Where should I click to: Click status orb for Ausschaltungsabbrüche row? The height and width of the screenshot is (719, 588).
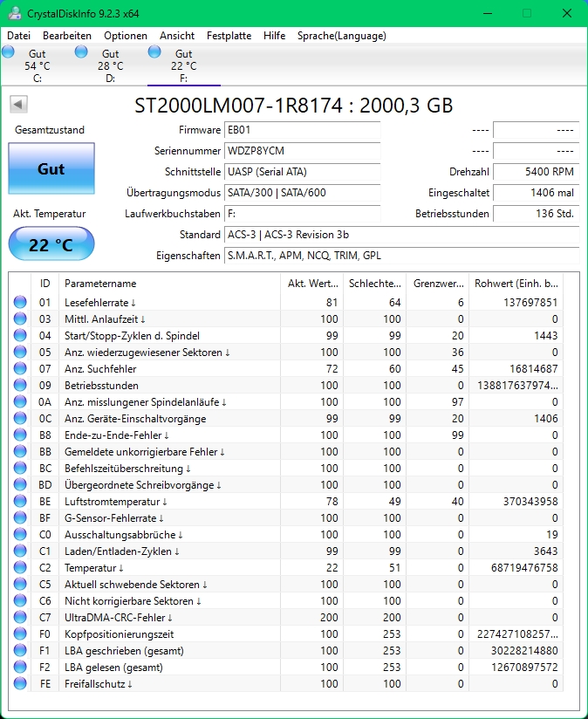20,534
